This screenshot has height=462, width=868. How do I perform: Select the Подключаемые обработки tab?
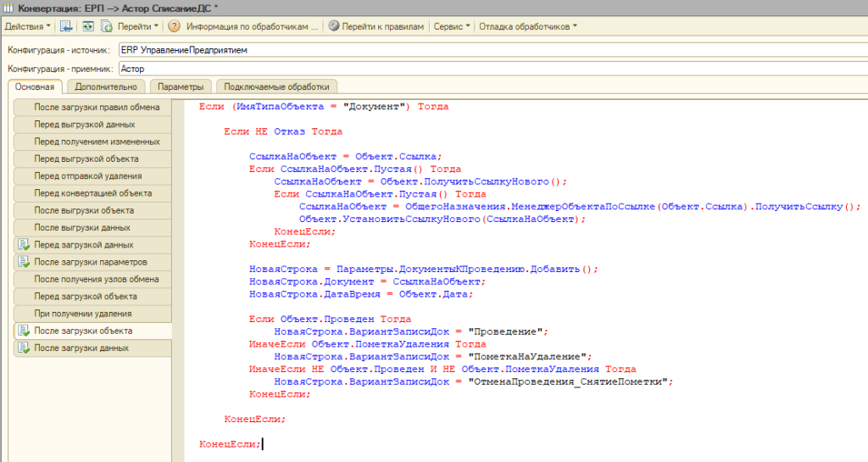(x=276, y=86)
